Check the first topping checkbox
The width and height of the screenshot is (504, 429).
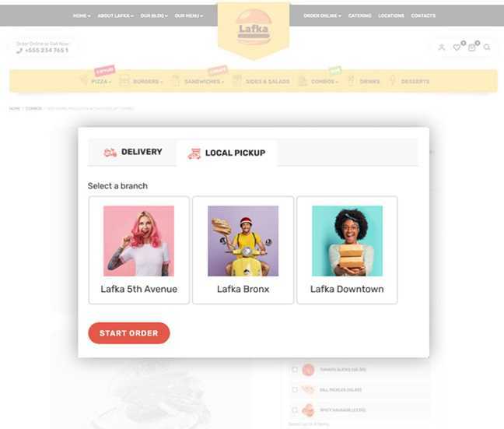click(x=295, y=370)
